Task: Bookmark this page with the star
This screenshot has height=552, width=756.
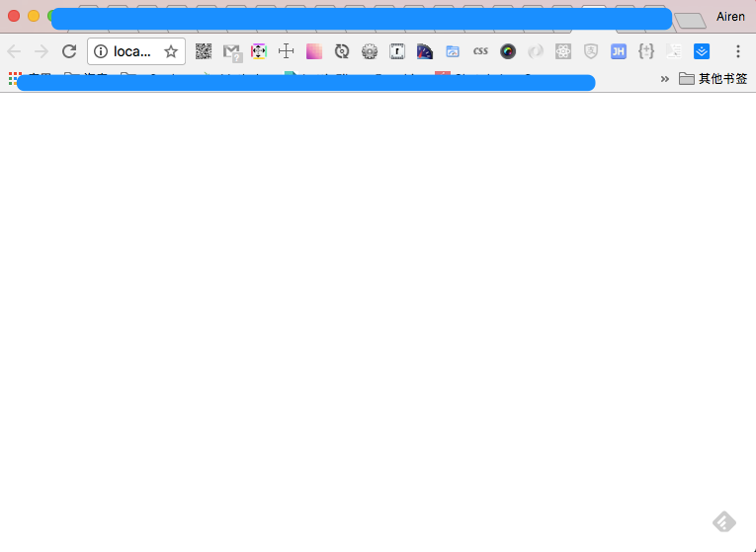Action: tap(171, 51)
